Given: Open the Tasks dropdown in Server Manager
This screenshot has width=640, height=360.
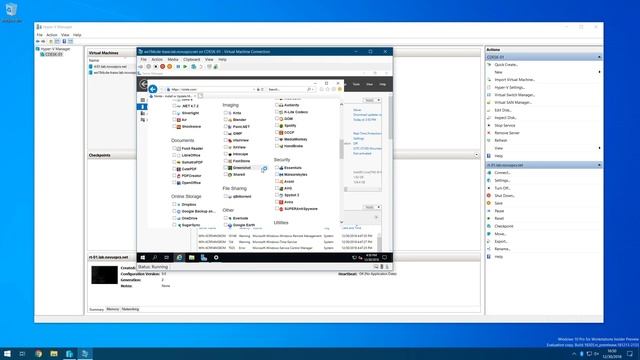Looking at the screenshot, I should [372, 100].
